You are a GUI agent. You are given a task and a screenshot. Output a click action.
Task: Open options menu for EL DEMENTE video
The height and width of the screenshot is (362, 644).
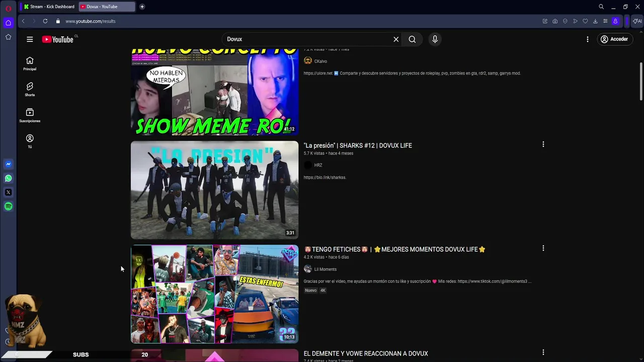click(x=543, y=352)
